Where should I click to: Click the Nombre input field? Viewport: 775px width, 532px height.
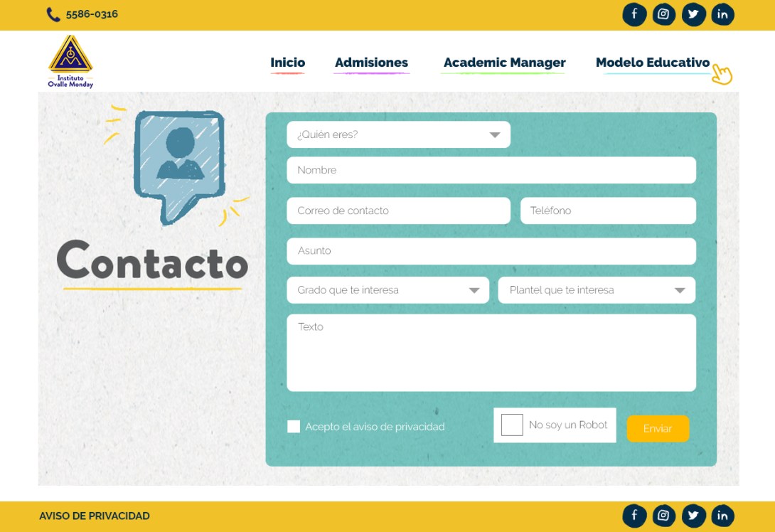[x=491, y=170]
